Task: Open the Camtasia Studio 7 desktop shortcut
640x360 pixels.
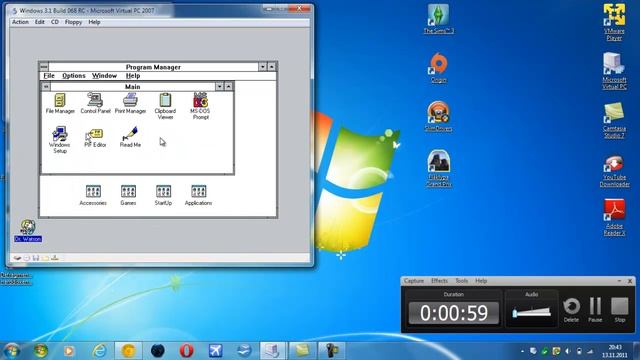Action: click(x=614, y=120)
